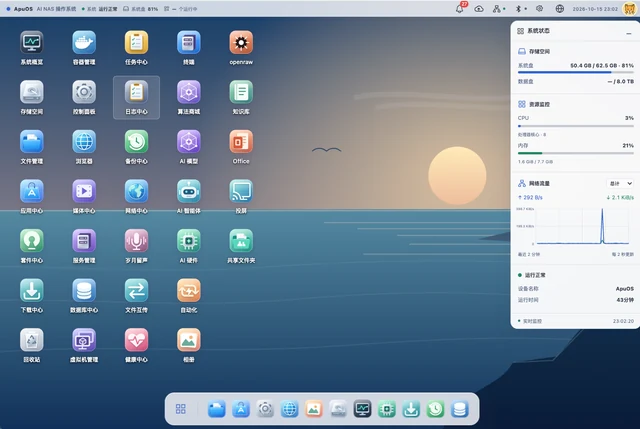Open the 自动化 automation icon
Viewport: 640px width, 429px height.
tap(189, 290)
